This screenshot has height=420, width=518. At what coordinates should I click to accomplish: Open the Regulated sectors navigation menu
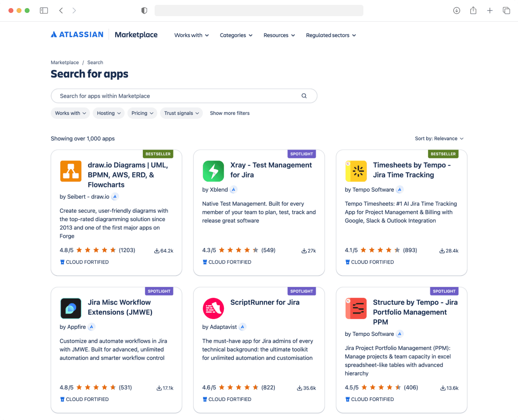point(331,35)
